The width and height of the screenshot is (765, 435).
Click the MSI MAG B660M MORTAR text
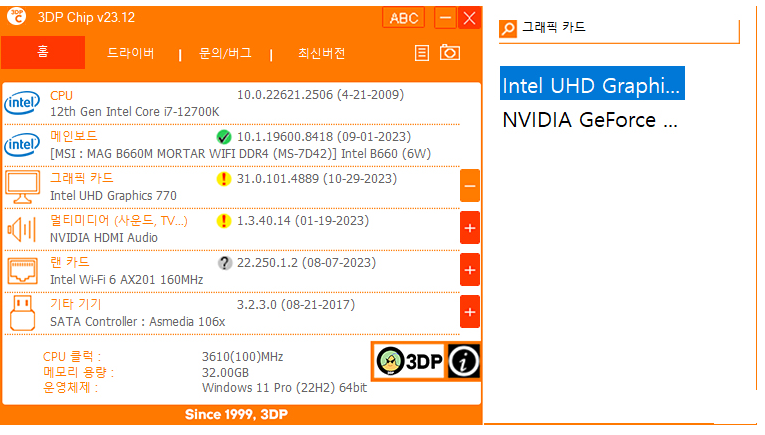pos(240,154)
